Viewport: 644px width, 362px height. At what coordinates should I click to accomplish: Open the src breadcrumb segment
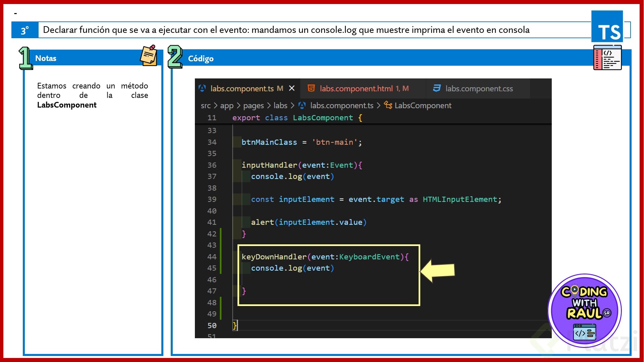pos(206,106)
